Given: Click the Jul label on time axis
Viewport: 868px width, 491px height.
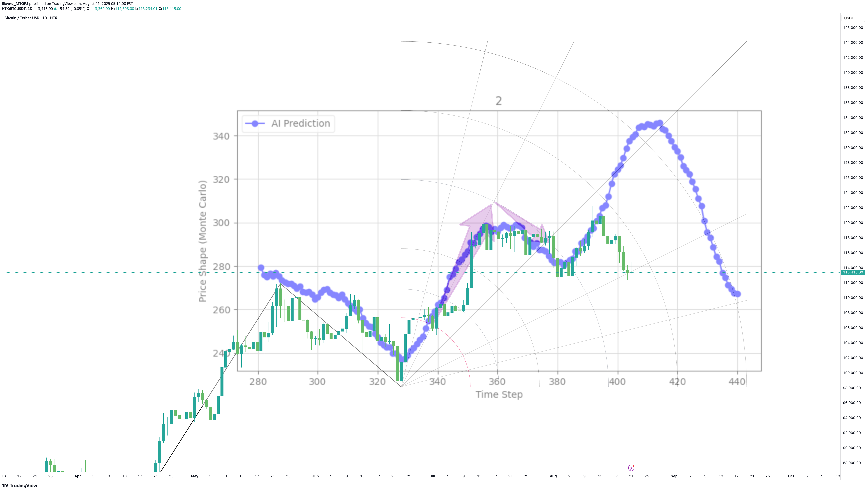Looking at the screenshot, I should pos(432,476).
